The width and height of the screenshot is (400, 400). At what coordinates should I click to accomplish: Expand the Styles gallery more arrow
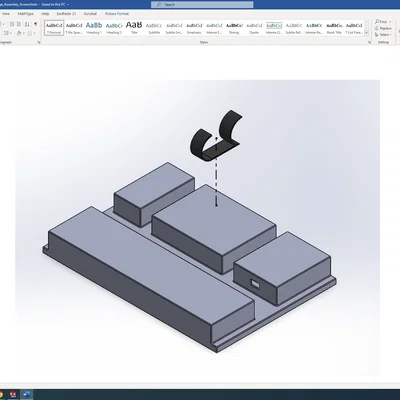pyautogui.click(x=366, y=33)
